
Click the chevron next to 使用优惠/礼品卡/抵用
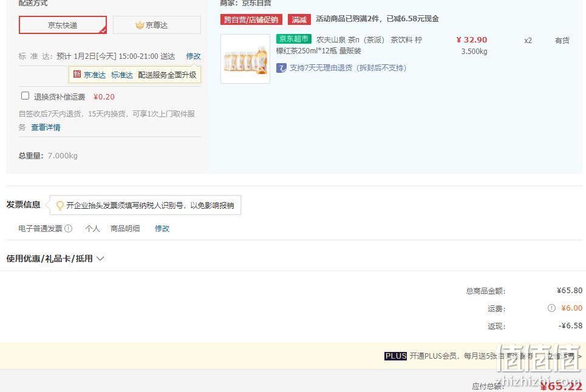100,259
